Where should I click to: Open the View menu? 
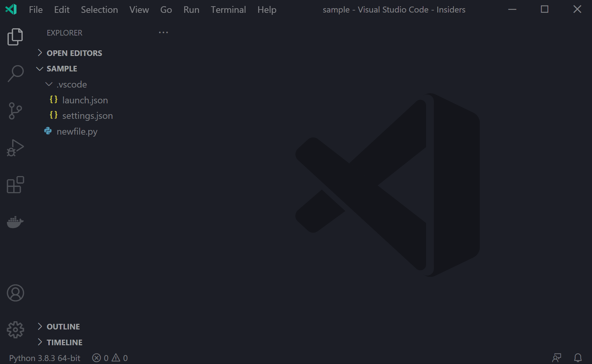point(139,10)
